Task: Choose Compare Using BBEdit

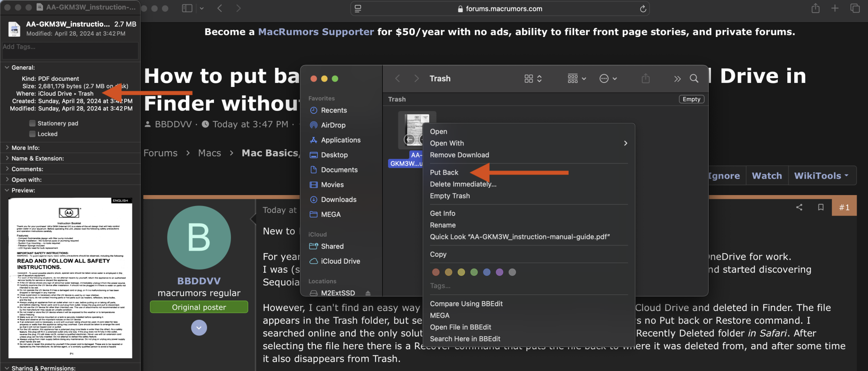Action: point(466,304)
